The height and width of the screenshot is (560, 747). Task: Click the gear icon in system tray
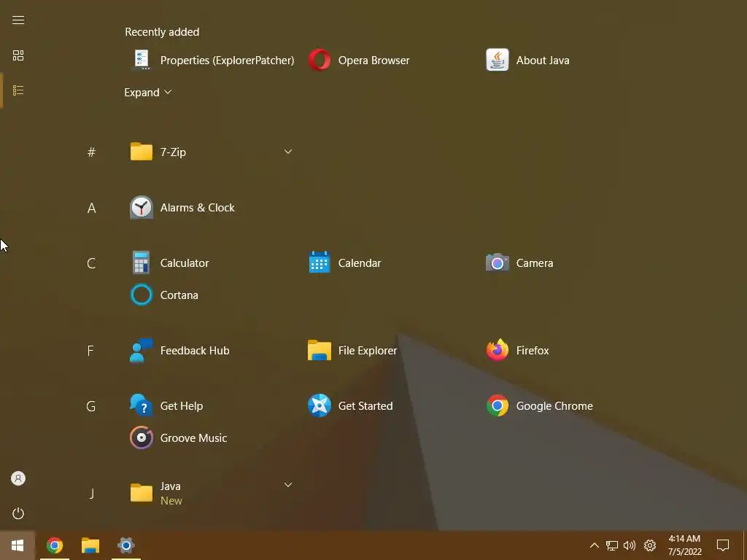point(650,545)
